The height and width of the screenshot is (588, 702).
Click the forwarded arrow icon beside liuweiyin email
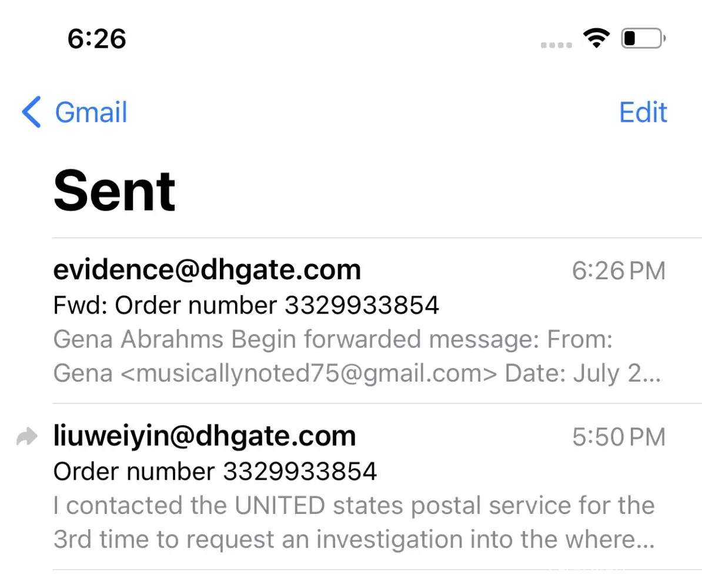[x=27, y=437]
